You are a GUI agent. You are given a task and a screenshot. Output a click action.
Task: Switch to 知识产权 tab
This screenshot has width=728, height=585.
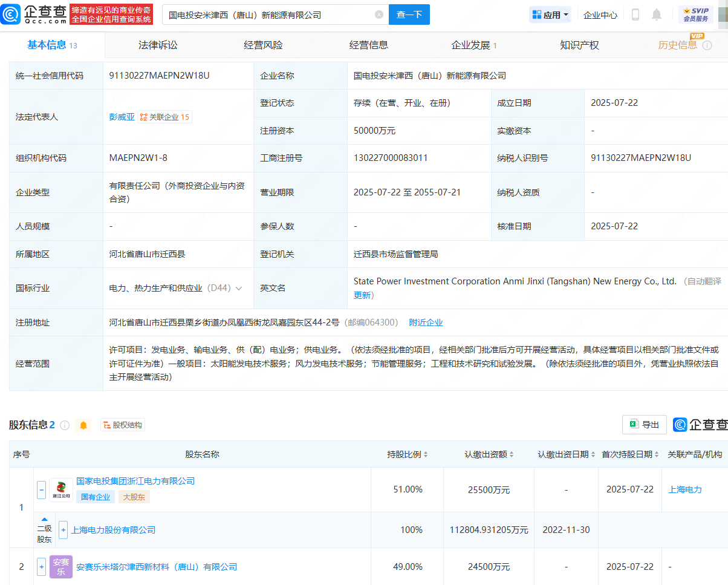tap(579, 45)
